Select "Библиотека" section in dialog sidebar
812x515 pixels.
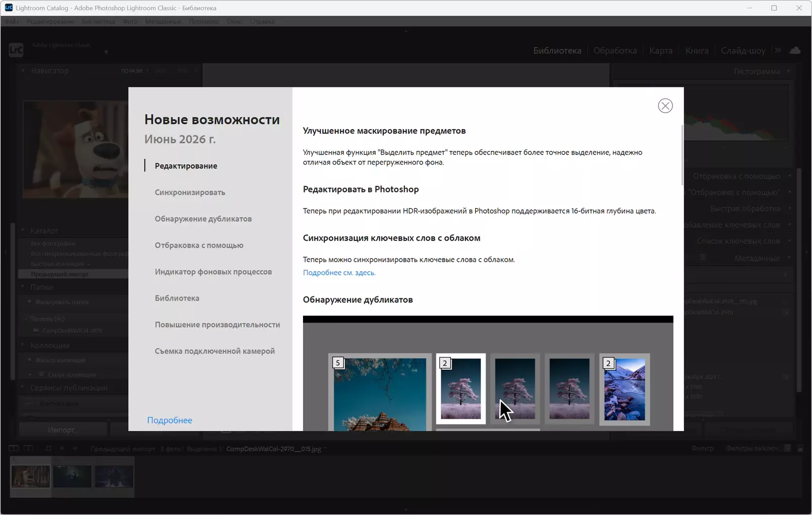click(177, 298)
